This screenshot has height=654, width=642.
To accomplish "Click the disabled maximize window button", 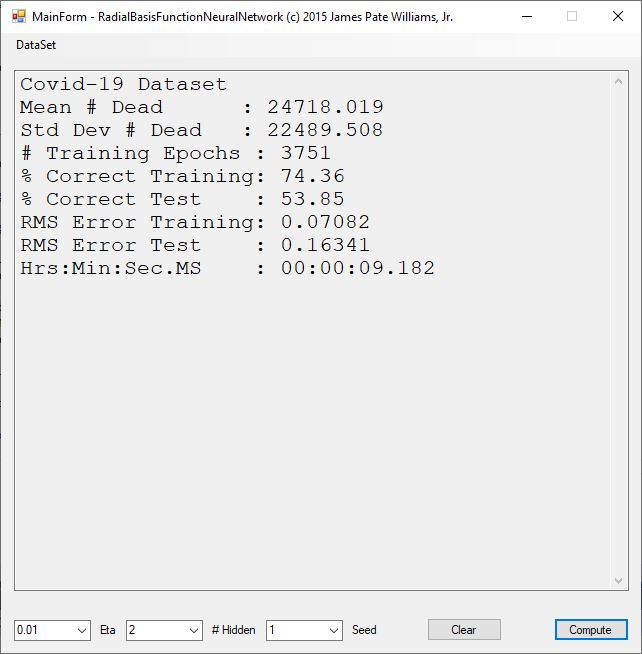I will tap(572, 17).
